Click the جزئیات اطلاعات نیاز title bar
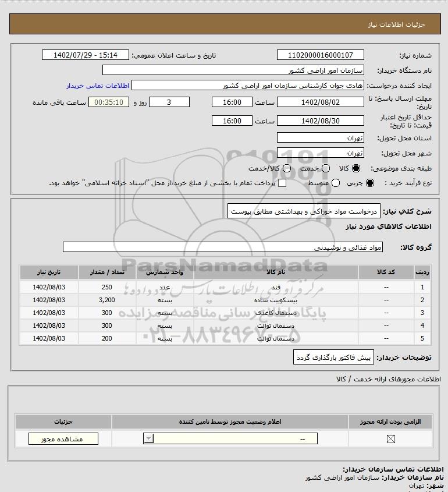Viewport: 448px width, 492px height. (225, 24)
